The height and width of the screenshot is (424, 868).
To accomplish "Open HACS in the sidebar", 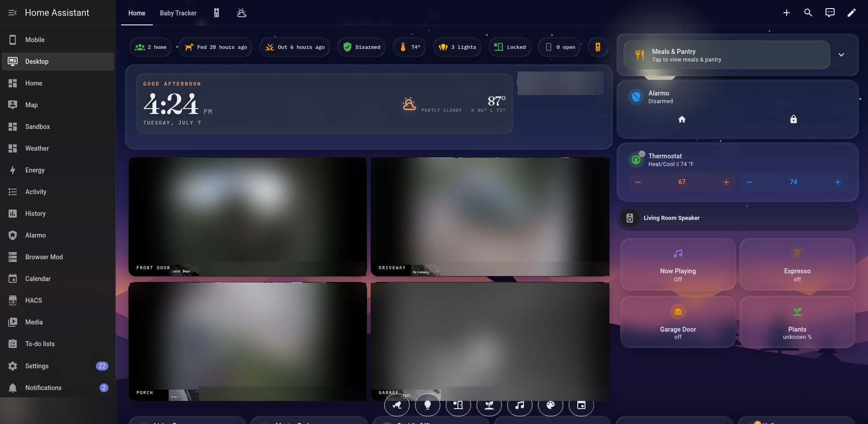I will pyautogui.click(x=58, y=300).
